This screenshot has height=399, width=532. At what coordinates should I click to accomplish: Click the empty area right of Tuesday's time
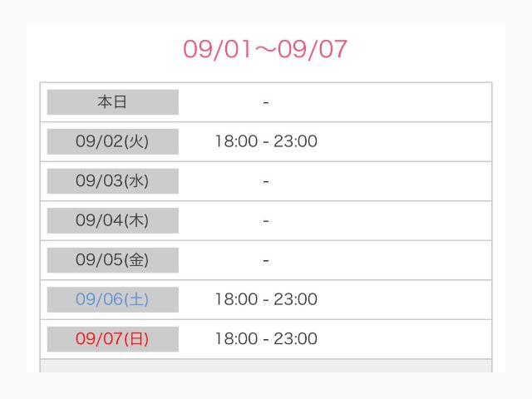click(x=405, y=141)
